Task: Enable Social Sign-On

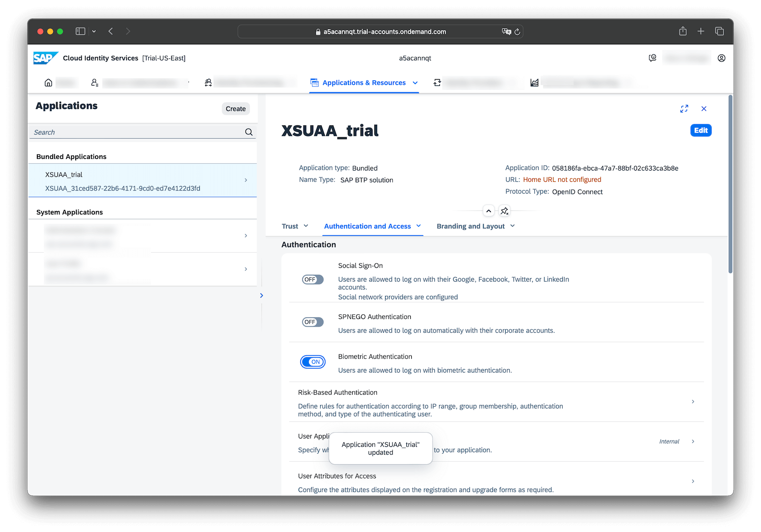Action: click(312, 279)
